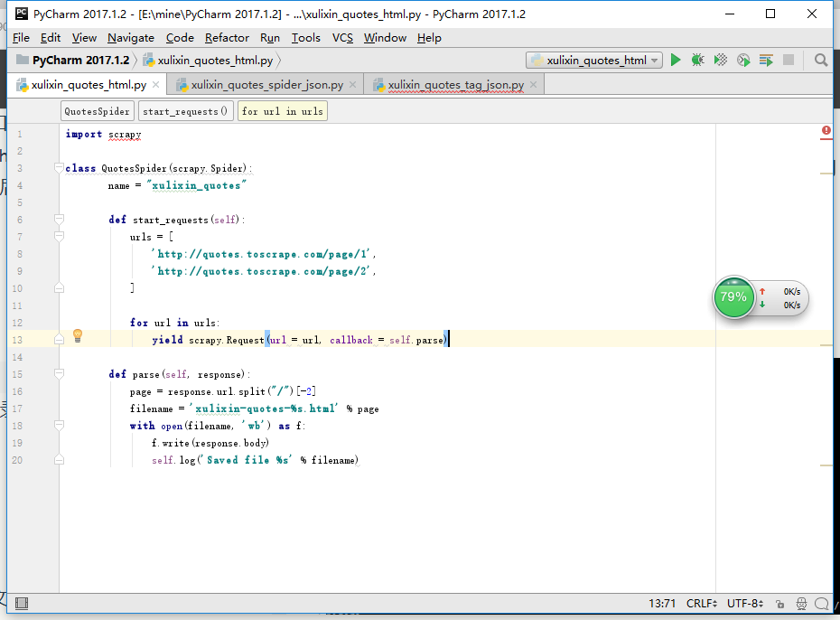Open line separator CRLF selector
This screenshot has width=840, height=620.
(x=701, y=604)
